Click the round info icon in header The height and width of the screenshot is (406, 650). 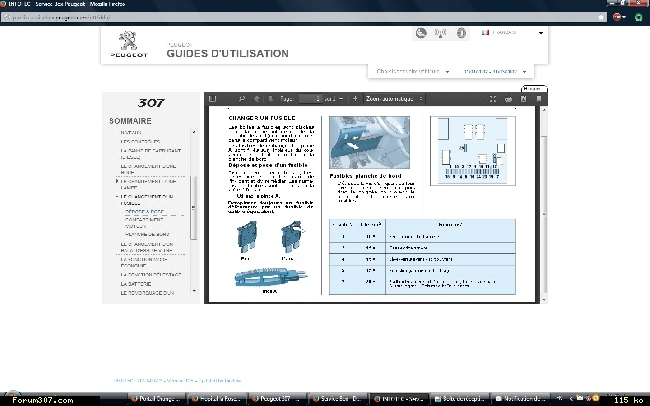coord(461,33)
